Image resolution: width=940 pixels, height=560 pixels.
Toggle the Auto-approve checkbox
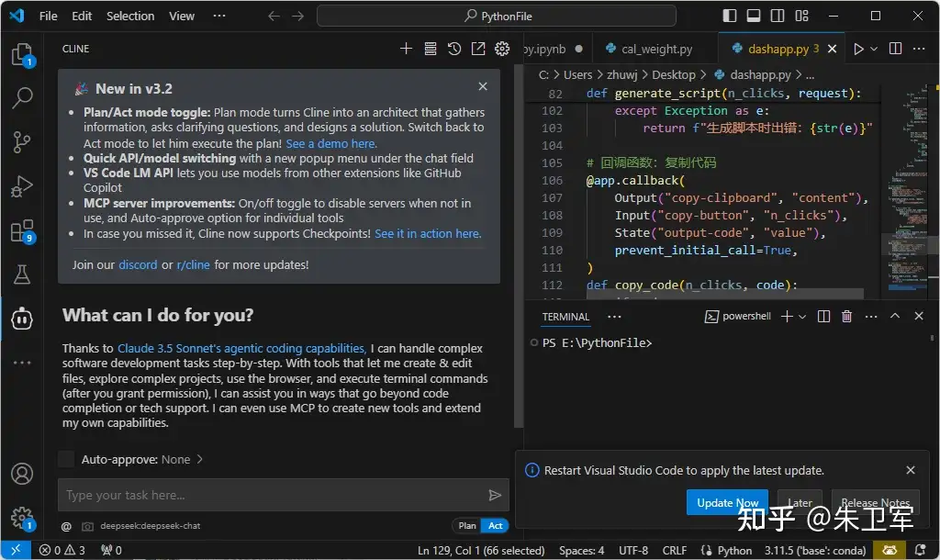click(66, 459)
